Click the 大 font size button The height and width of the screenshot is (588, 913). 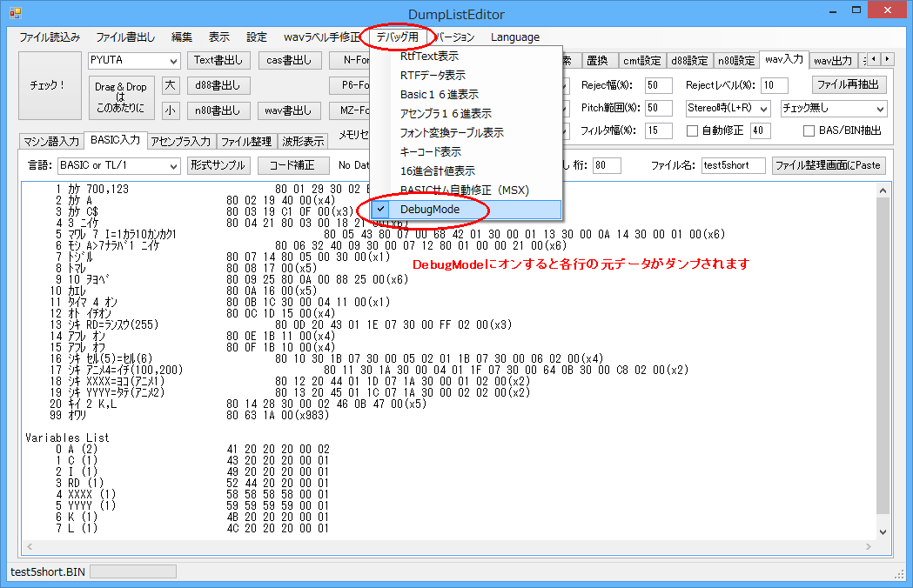pyautogui.click(x=170, y=85)
